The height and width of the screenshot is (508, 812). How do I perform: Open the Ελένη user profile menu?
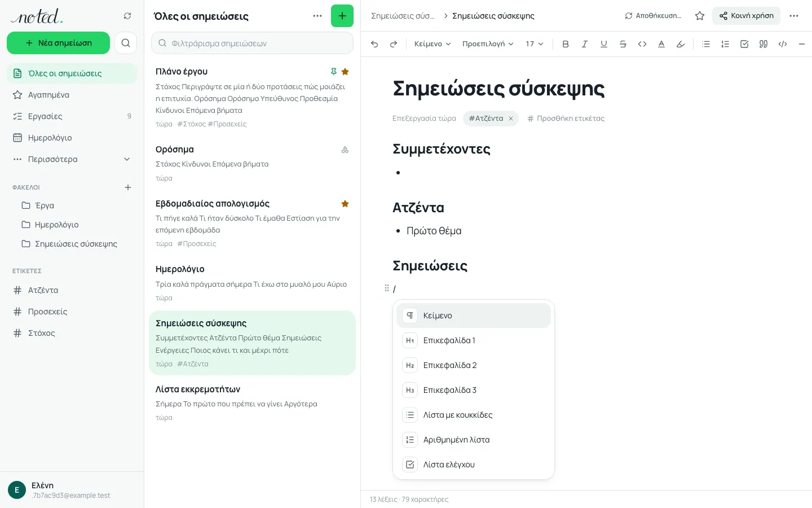point(72,490)
